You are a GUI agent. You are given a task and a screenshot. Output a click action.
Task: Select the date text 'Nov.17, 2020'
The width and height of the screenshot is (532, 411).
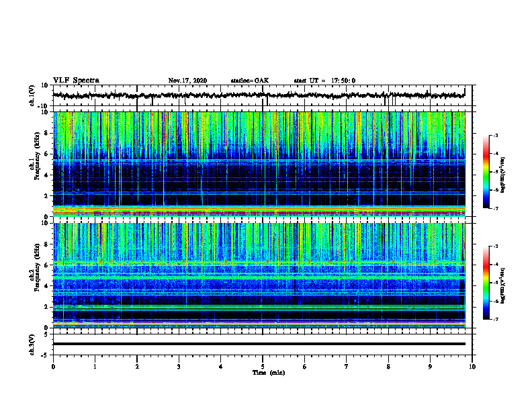pos(187,81)
